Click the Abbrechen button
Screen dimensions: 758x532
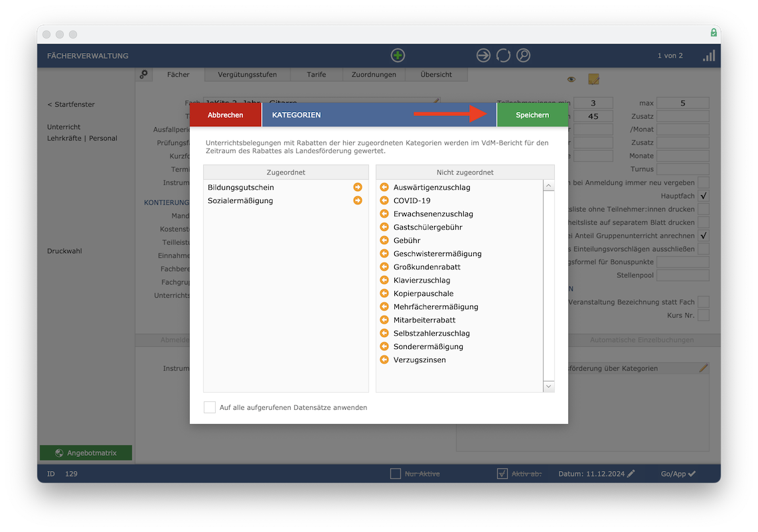225,115
